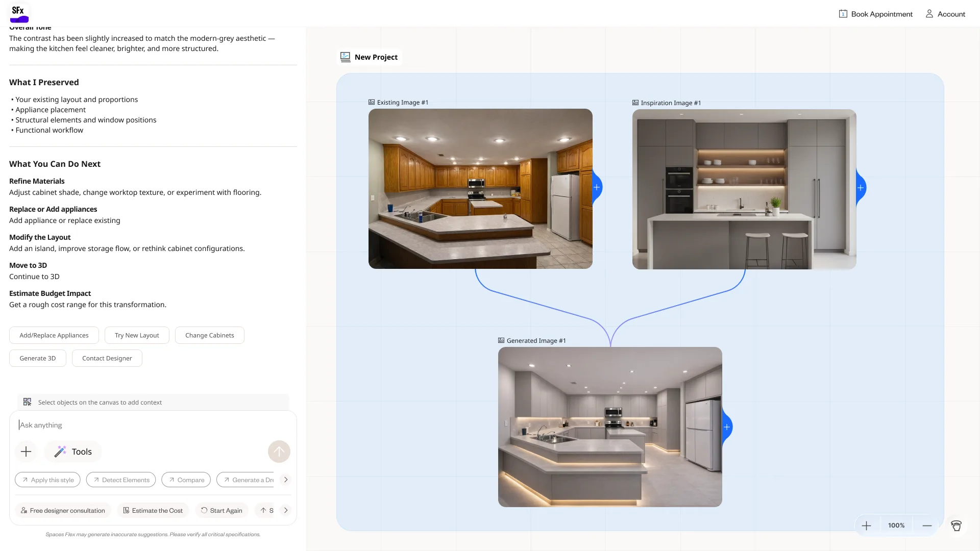Choose Estimate the Cost chip
The height and width of the screenshot is (551, 980).
pyautogui.click(x=153, y=510)
